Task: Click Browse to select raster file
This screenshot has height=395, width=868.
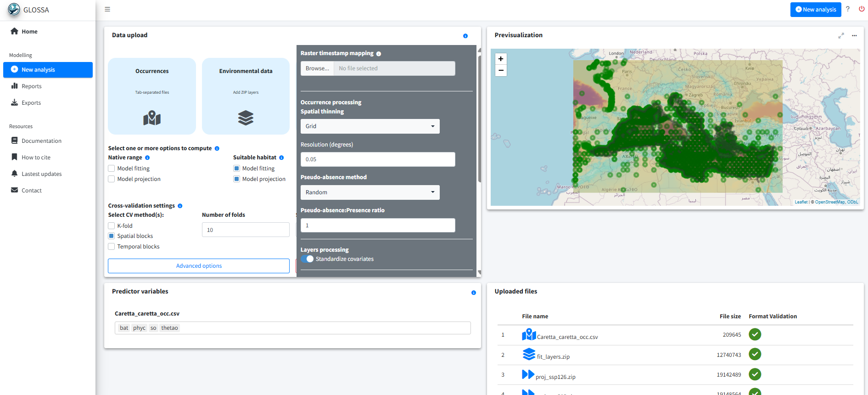Action: pos(317,68)
